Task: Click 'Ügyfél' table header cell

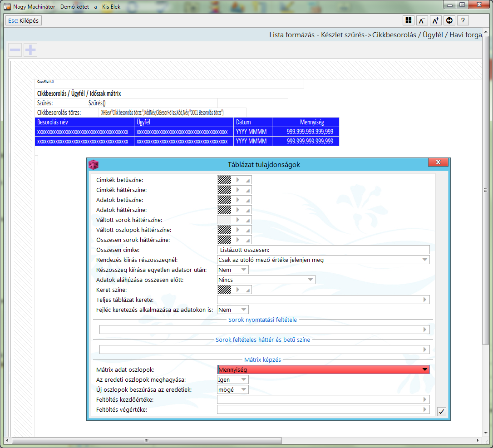Action: click(183, 122)
